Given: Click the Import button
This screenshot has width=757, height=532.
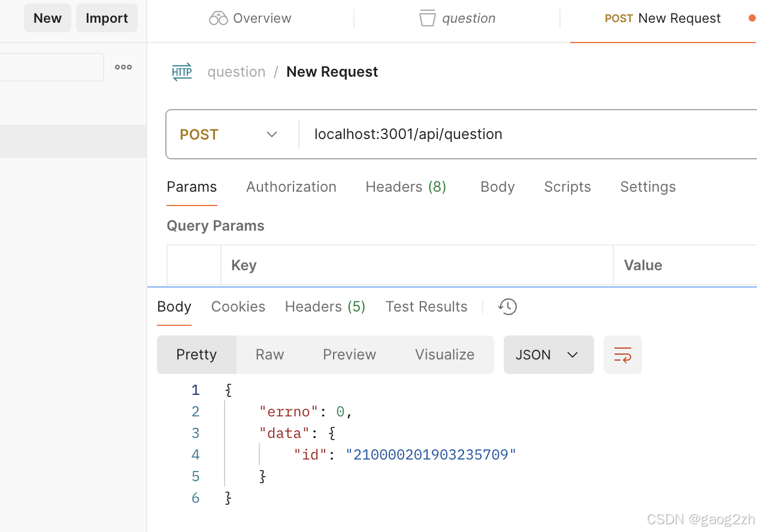Looking at the screenshot, I should pyautogui.click(x=107, y=18).
